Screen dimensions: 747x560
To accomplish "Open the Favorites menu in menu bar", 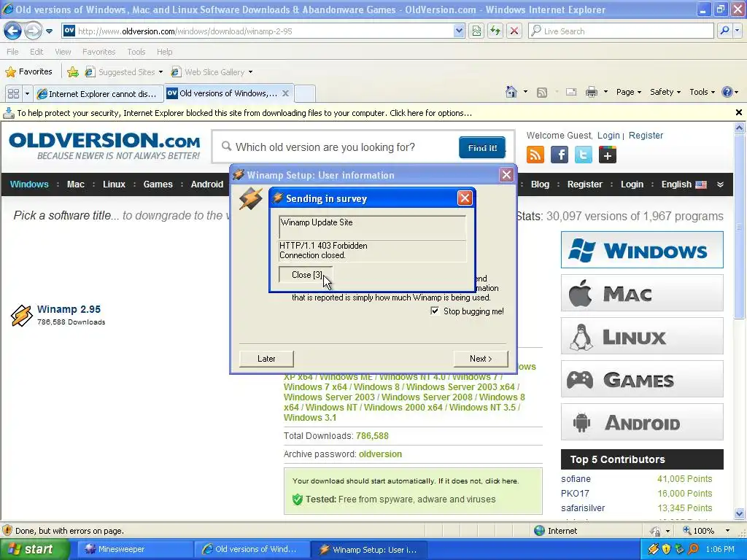I will point(98,52).
